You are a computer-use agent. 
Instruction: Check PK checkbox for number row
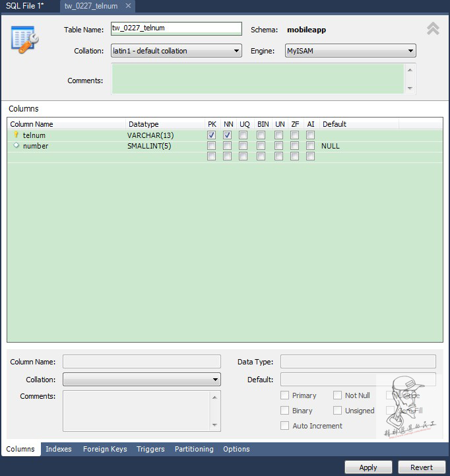click(x=212, y=146)
